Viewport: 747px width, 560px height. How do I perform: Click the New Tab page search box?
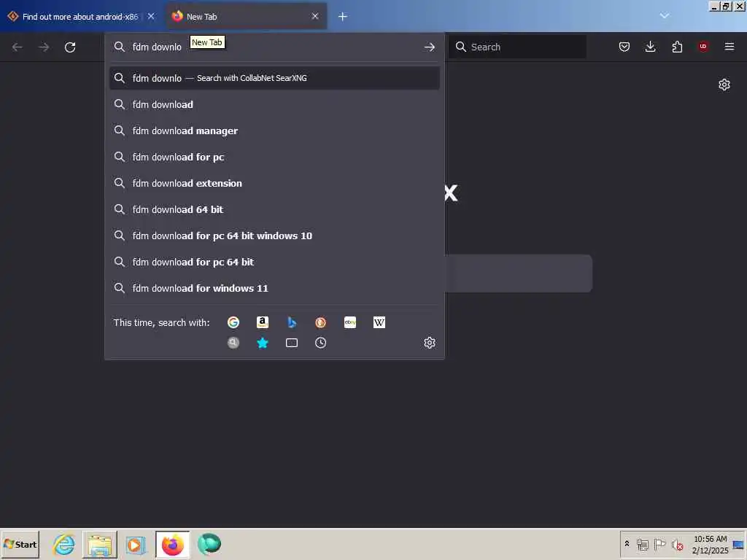tap(519, 273)
